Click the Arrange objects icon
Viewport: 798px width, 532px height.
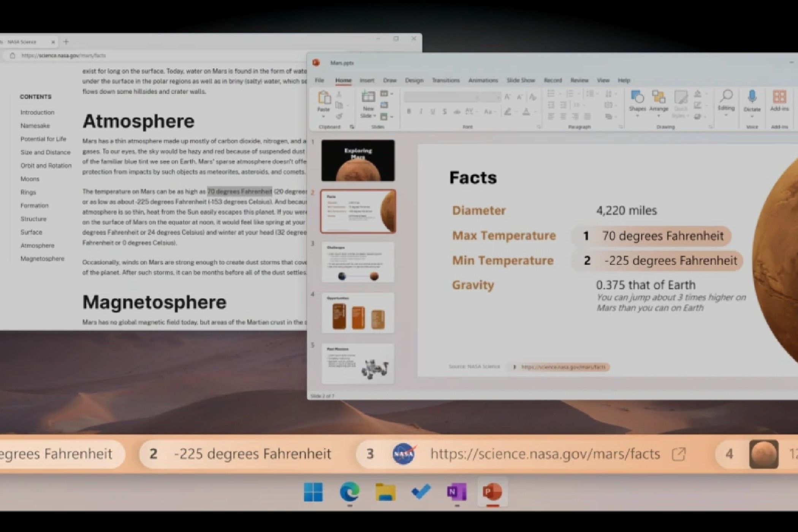coord(659,97)
